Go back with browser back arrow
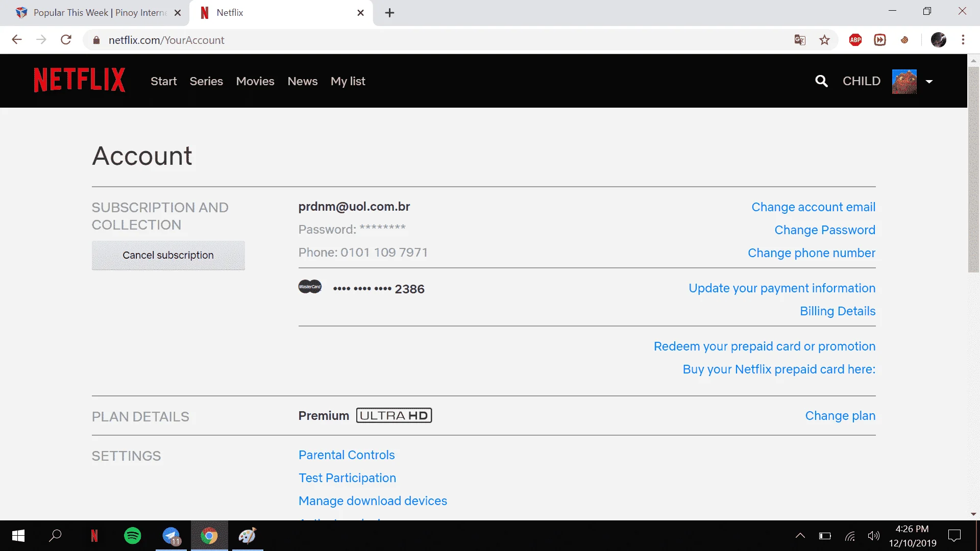The height and width of the screenshot is (551, 980). point(17,40)
